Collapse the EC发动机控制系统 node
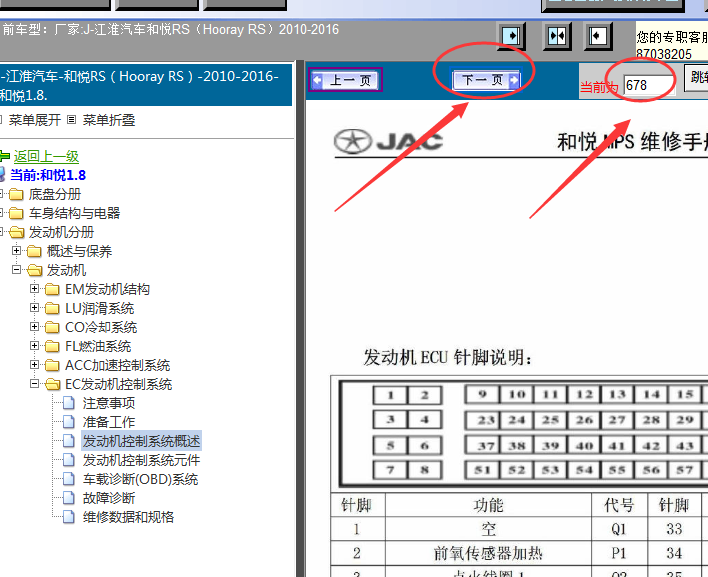Screen dimensions: 708x577 35,384
